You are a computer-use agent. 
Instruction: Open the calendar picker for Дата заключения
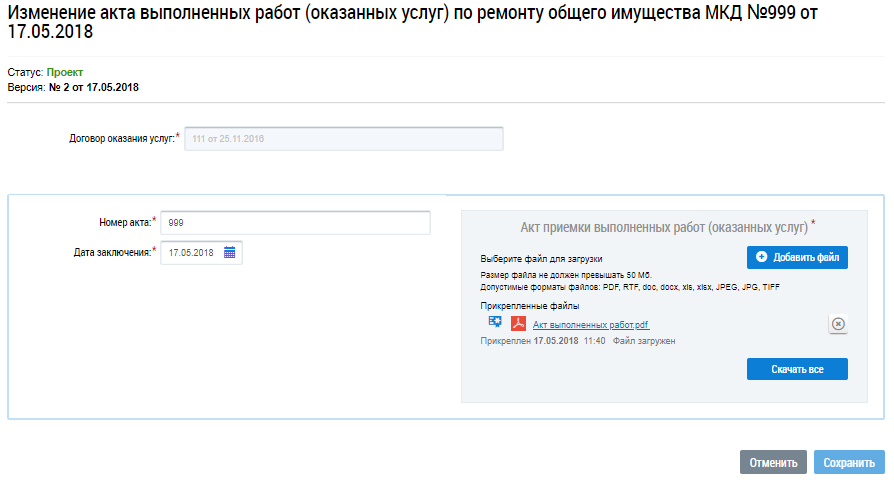point(229,253)
